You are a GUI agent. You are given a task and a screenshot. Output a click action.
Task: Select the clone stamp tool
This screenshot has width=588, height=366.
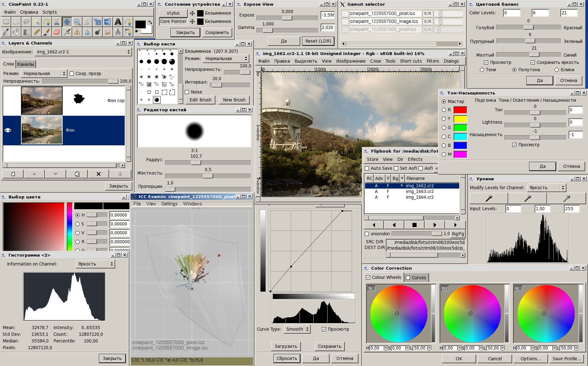(77, 32)
